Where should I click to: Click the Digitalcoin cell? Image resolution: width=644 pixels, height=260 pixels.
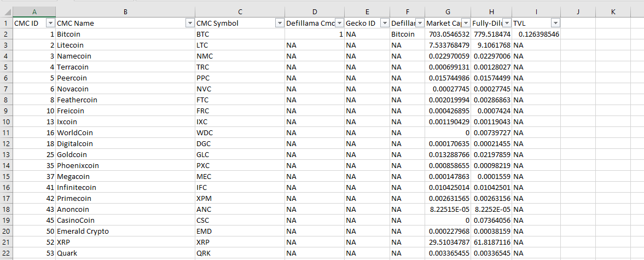tap(125, 144)
